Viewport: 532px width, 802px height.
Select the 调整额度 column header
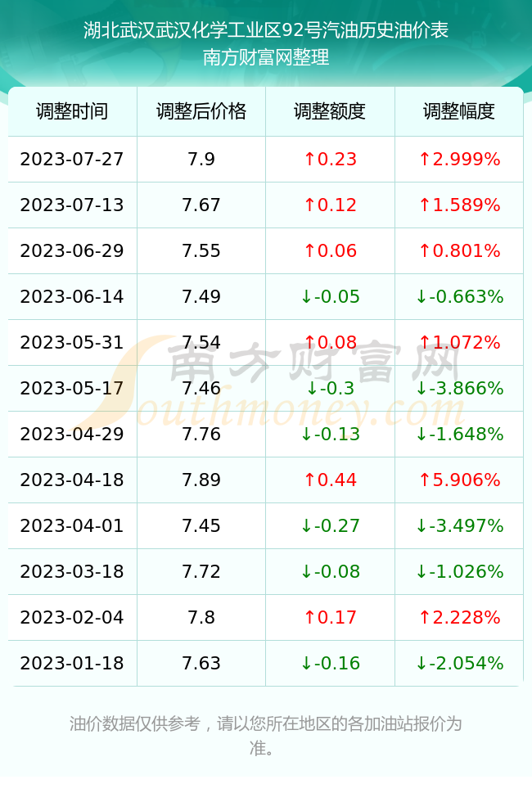click(330, 111)
